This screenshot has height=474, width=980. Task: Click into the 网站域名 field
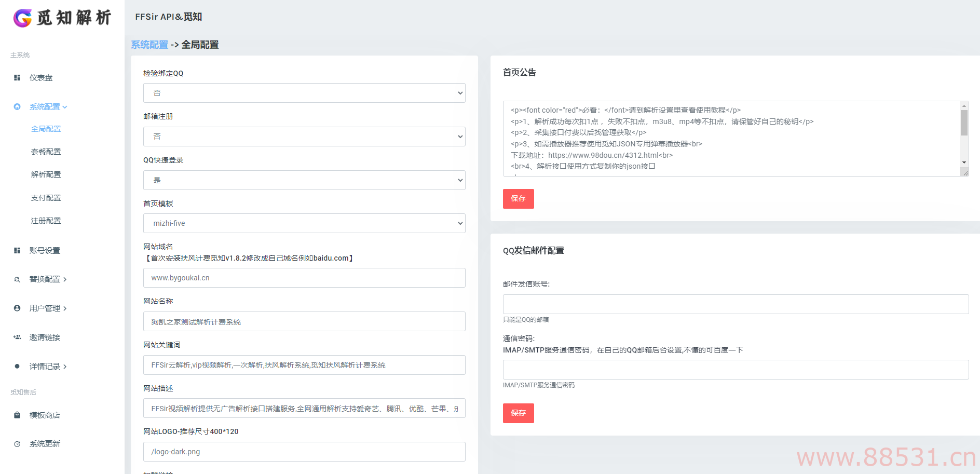[x=304, y=278]
